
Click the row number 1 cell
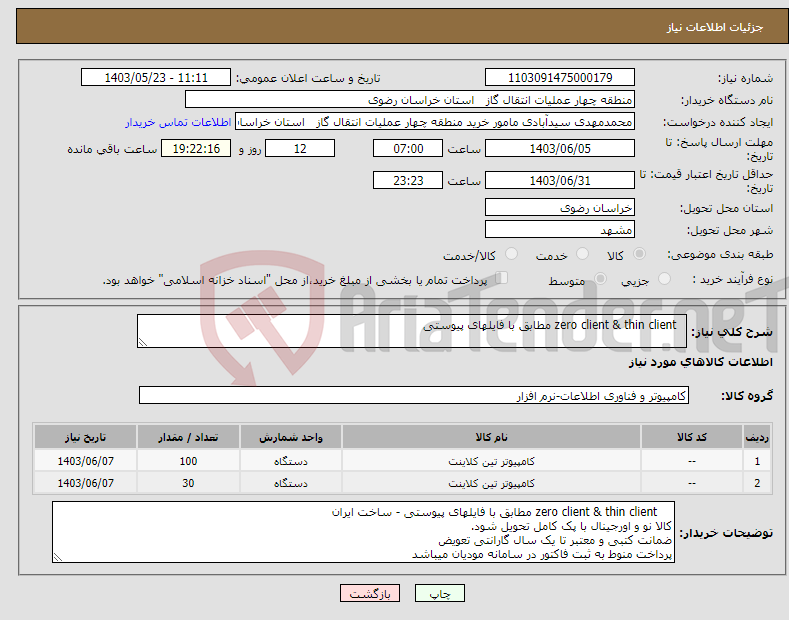[x=757, y=461]
